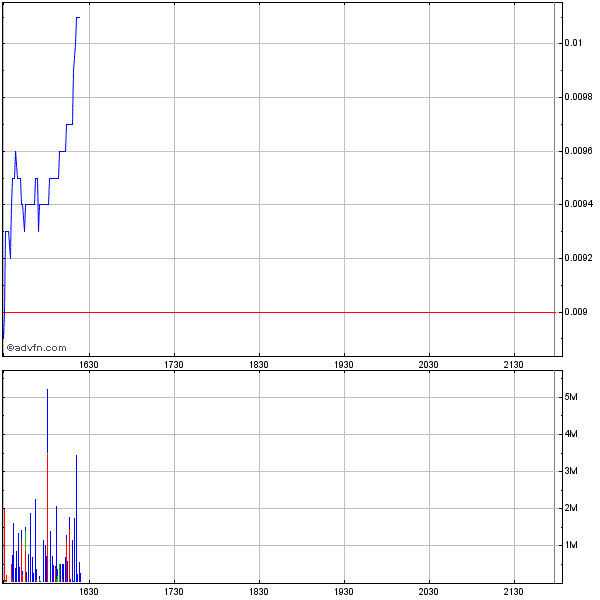600x600 pixels.
Task: Click the 1930 time label under volume chart
Action: coord(344,592)
